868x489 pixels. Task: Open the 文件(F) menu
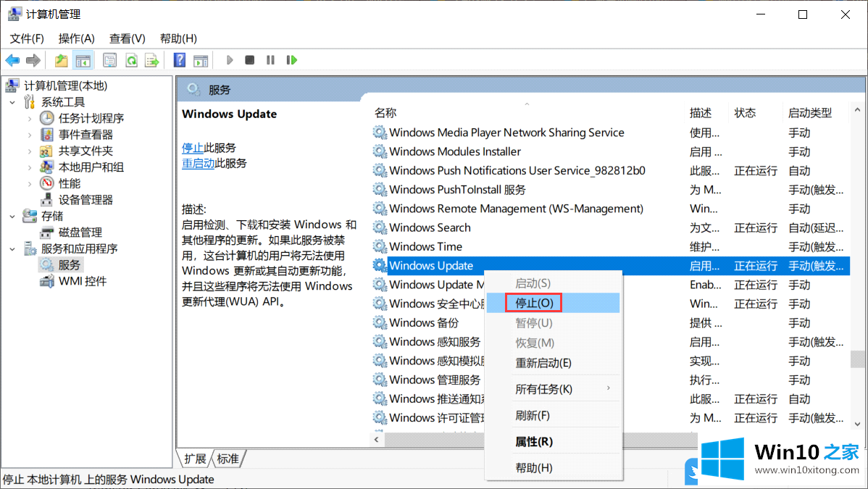[27, 39]
